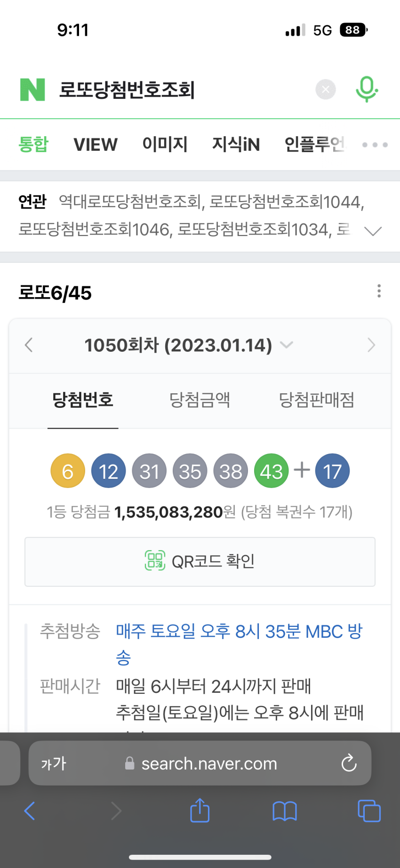
Task: Expand the related searches chevron
Action: [373, 231]
